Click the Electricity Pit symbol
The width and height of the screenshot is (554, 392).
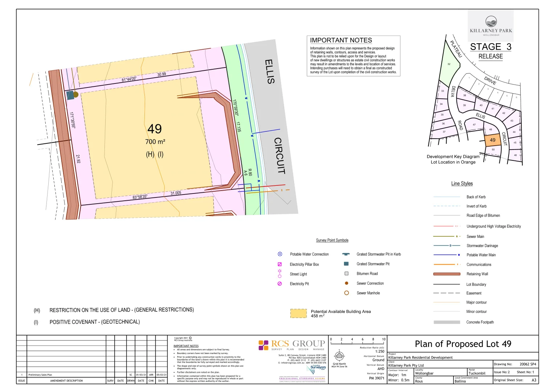click(x=280, y=283)
